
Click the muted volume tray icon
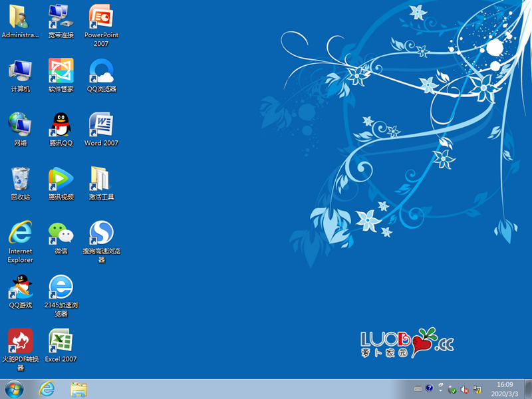[465, 389]
